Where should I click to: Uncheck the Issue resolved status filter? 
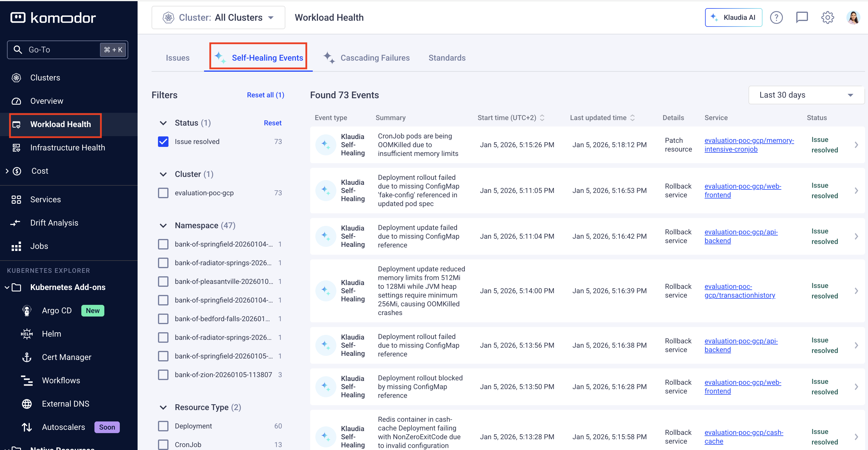pos(163,141)
